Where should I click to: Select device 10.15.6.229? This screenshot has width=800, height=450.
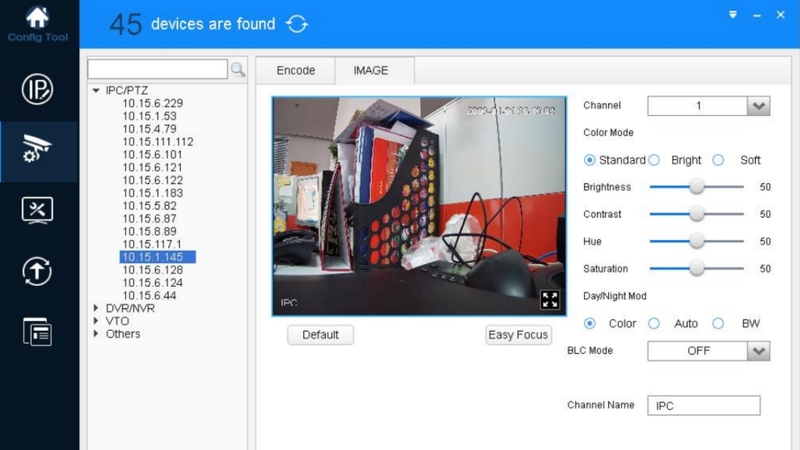coord(153,103)
